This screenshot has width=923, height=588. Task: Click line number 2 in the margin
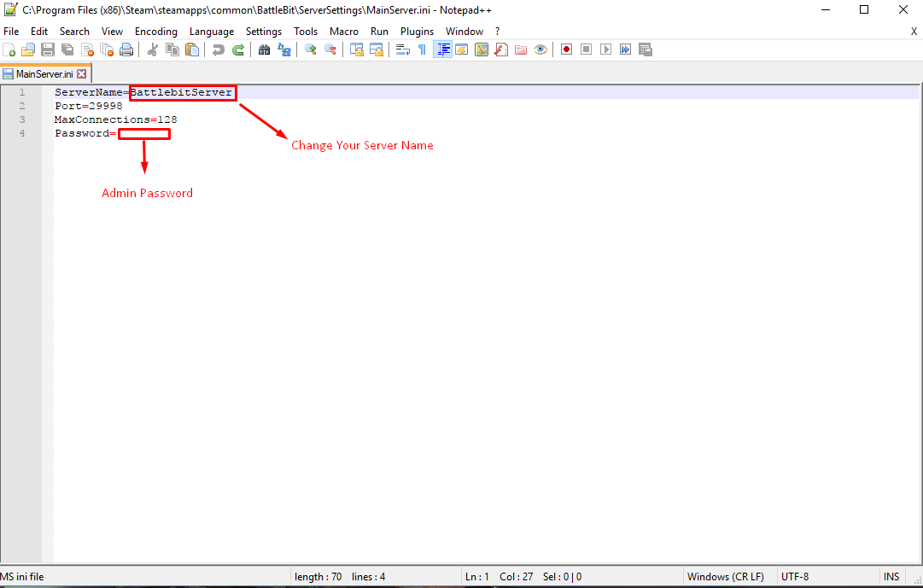point(22,106)
